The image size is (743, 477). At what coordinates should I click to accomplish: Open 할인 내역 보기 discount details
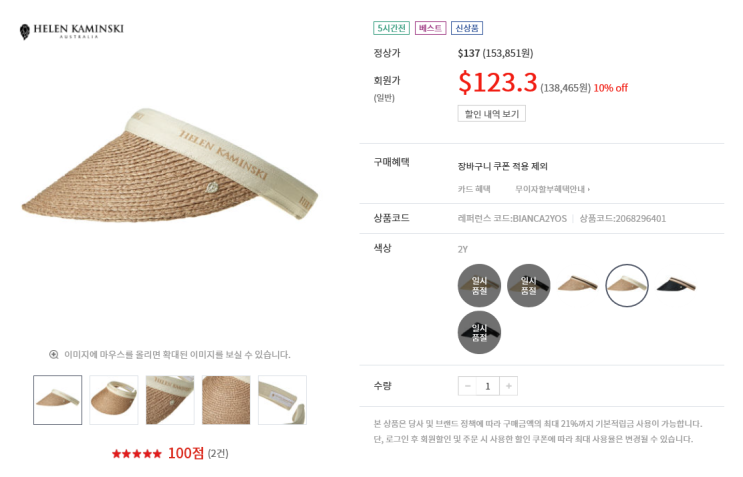click(491, 114)
